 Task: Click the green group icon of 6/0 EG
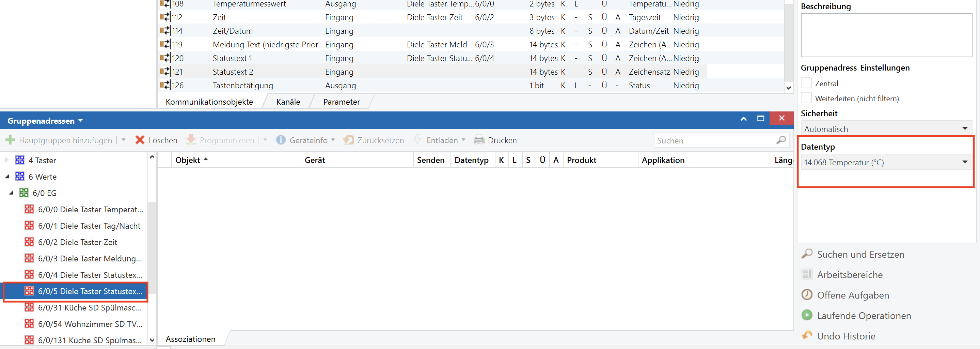[23, 193]
